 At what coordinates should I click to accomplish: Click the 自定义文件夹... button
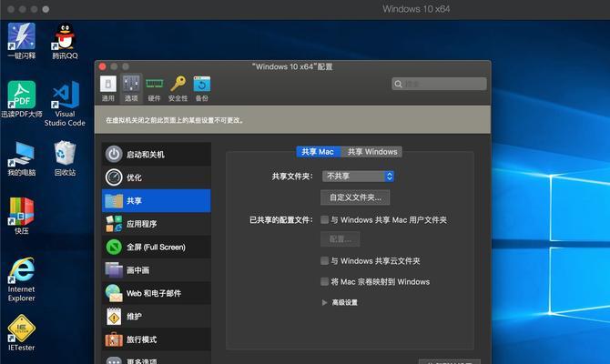pos(355,197)
